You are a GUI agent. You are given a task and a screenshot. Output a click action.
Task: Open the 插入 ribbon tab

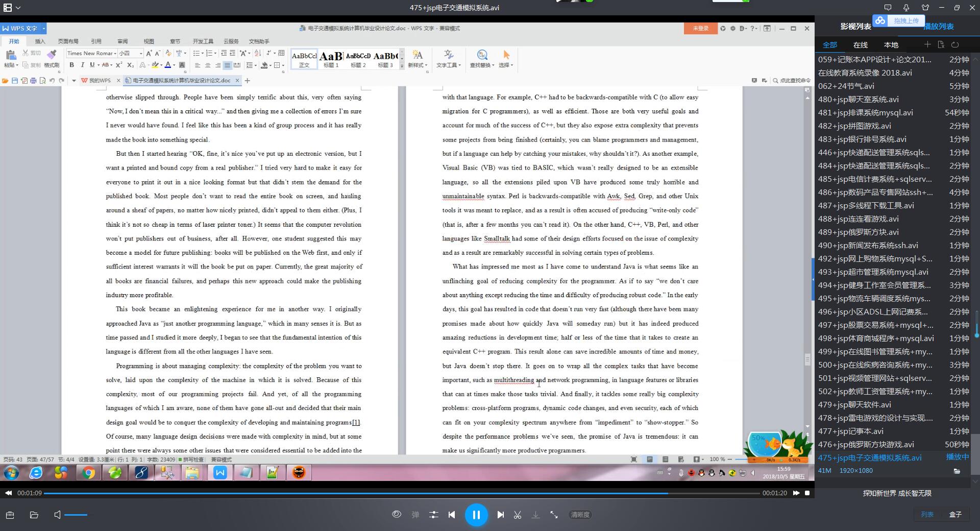point(40,41)
